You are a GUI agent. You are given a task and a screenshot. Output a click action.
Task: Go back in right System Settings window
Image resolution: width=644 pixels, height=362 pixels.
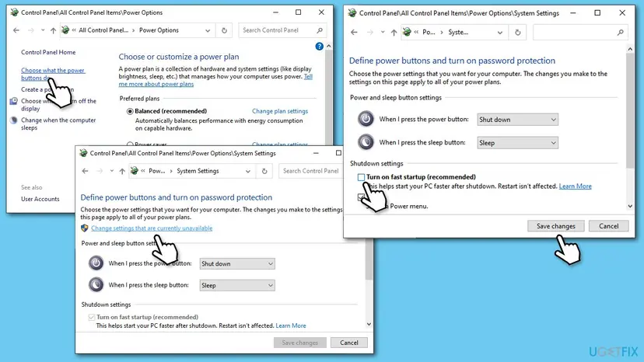click(x=354, y=33)
